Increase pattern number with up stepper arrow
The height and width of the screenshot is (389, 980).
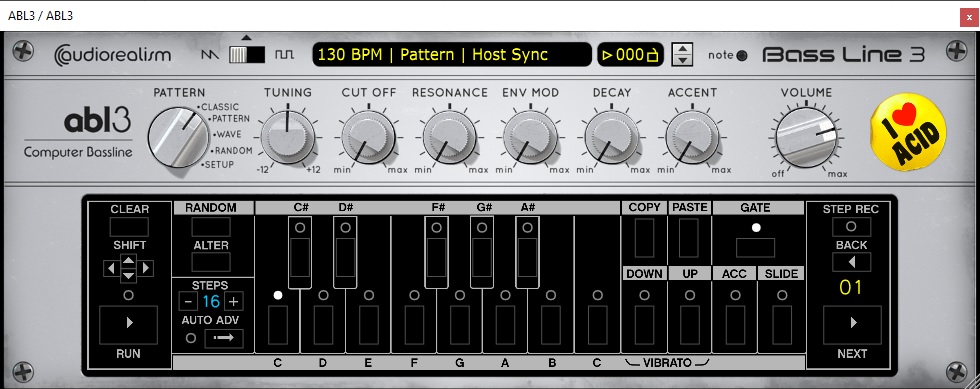682,49
